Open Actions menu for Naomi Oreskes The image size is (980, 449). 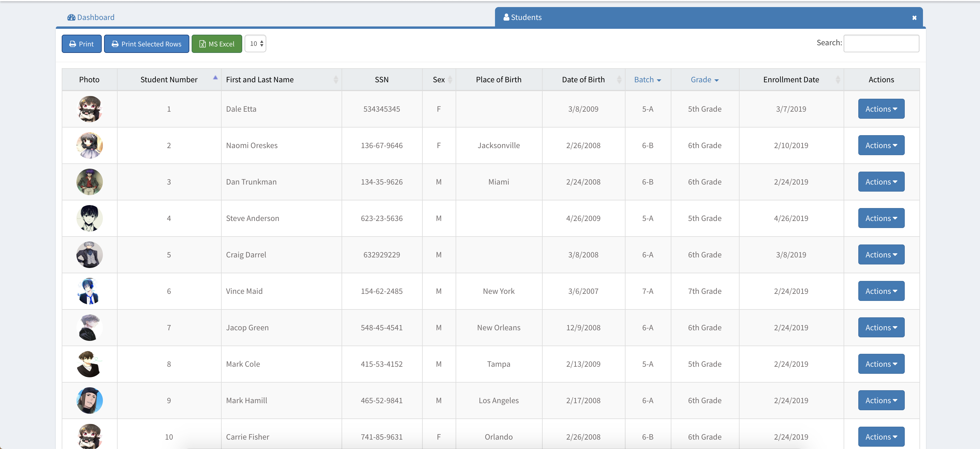coord(881,145)
